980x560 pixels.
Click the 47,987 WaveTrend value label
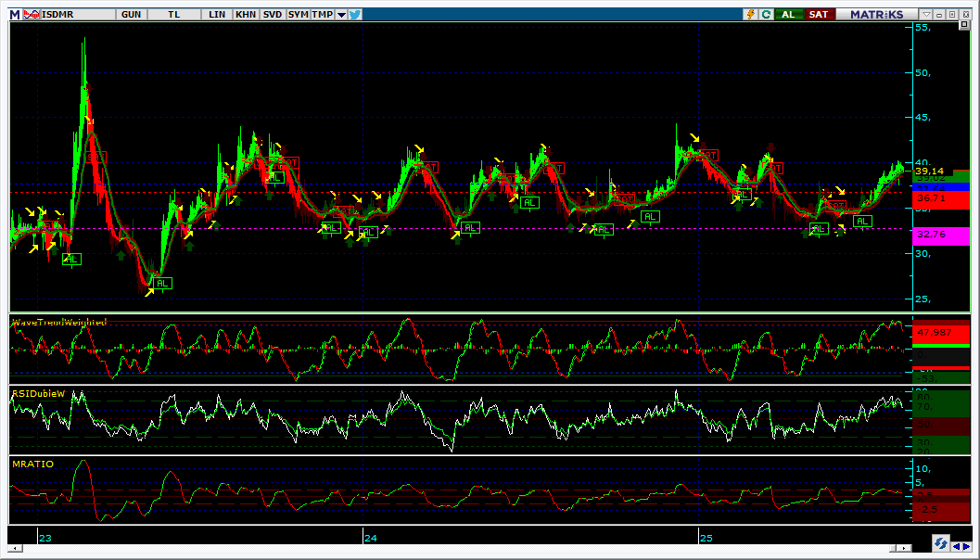[941, 333]
